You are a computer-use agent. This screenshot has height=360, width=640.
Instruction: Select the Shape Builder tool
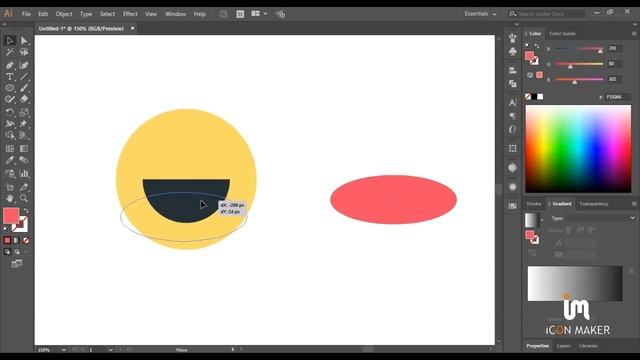click(x=10, y=135)
